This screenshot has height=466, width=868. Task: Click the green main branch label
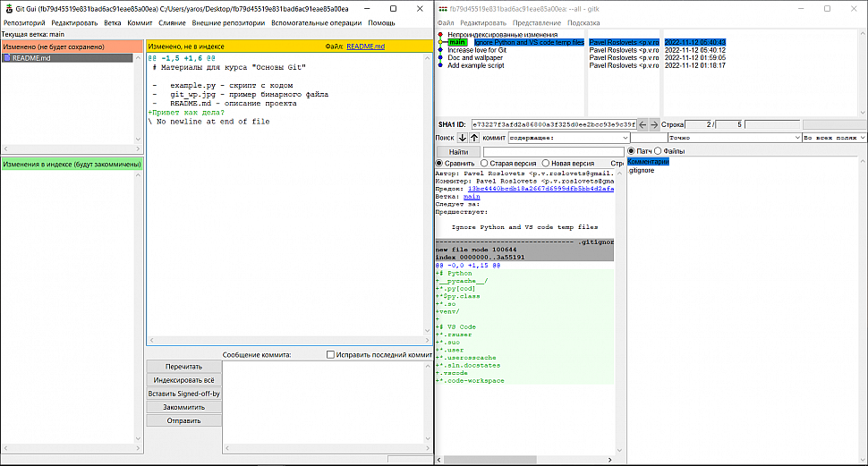(x=457, y=42)
